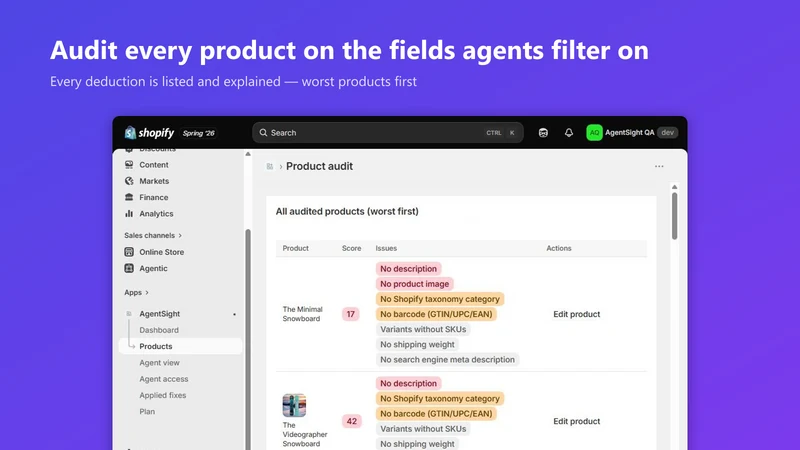Click the score badge 42
This screenshot has width=800, height=450.
(352, 421)
